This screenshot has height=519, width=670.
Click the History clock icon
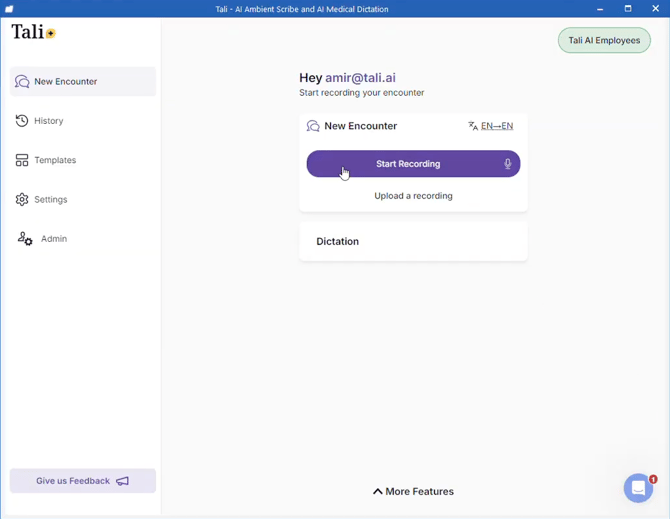coord(22,121)
